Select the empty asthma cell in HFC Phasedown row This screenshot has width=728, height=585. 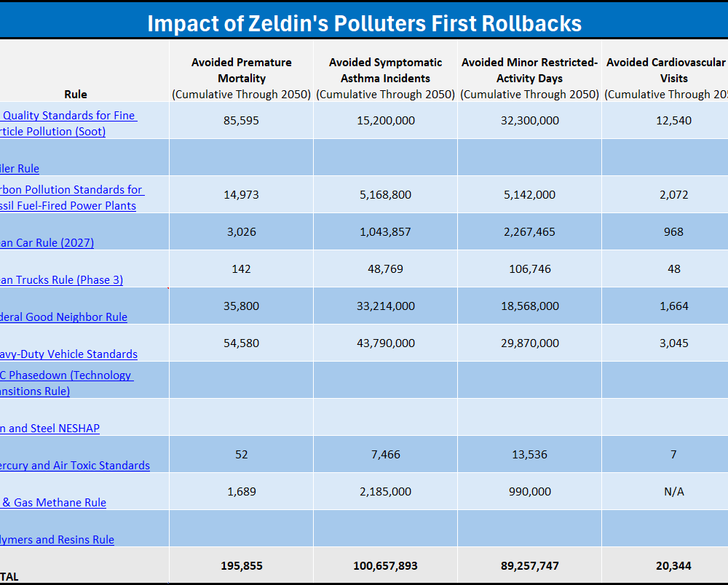pos(385,380)
